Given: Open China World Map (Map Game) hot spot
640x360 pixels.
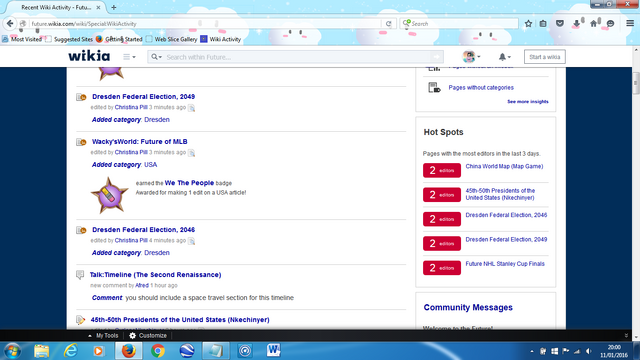Looking at the screenshot, I should click(504, 167).
